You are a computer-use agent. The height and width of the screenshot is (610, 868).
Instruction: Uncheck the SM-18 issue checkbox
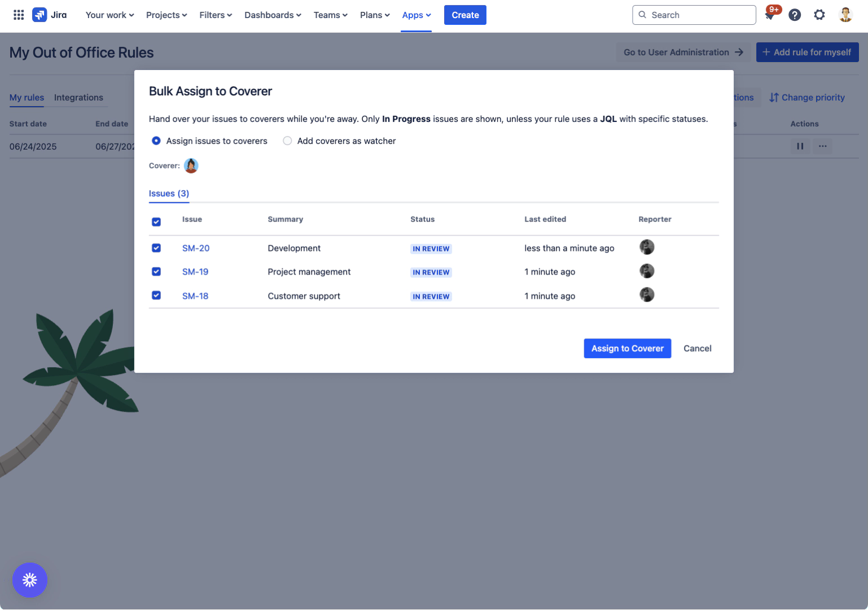click(156, 295)
